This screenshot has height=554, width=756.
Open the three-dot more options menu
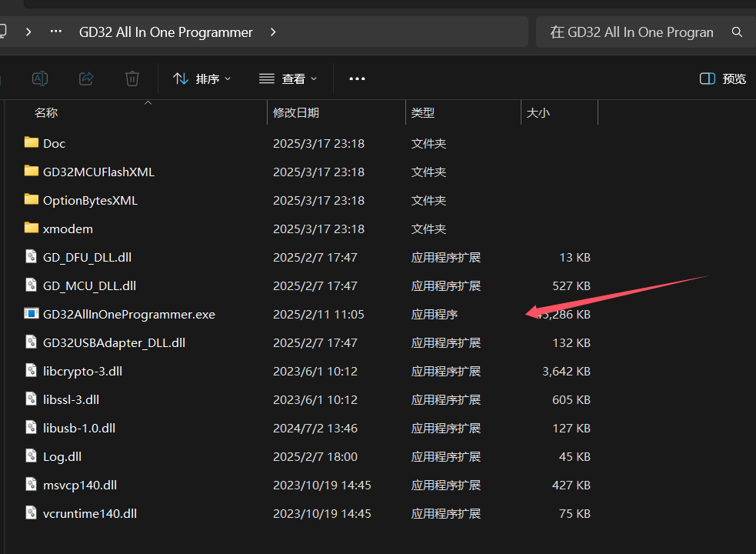pyautogui.click(x=357, y=78)
